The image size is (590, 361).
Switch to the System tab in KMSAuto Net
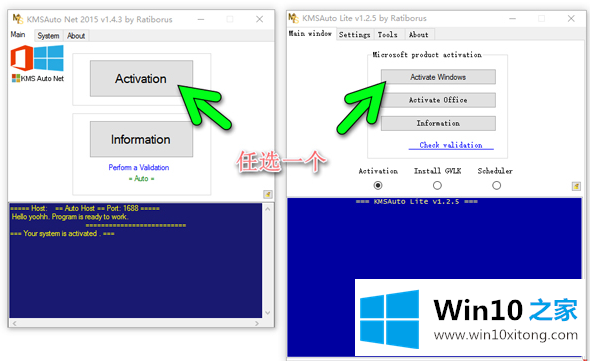coord(48,36)
